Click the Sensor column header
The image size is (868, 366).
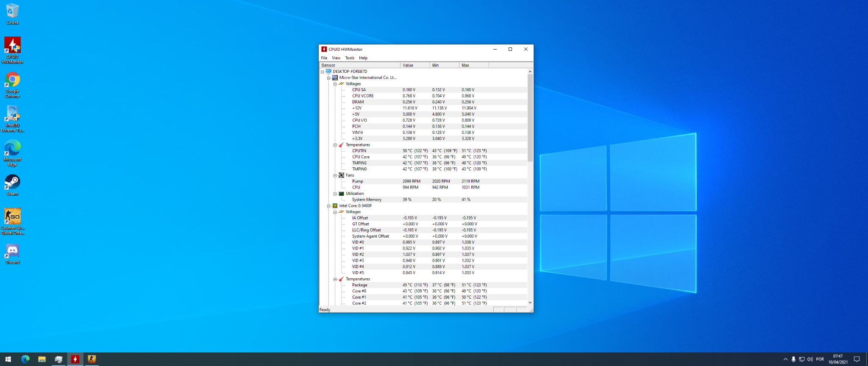click(x=360, y=65)
